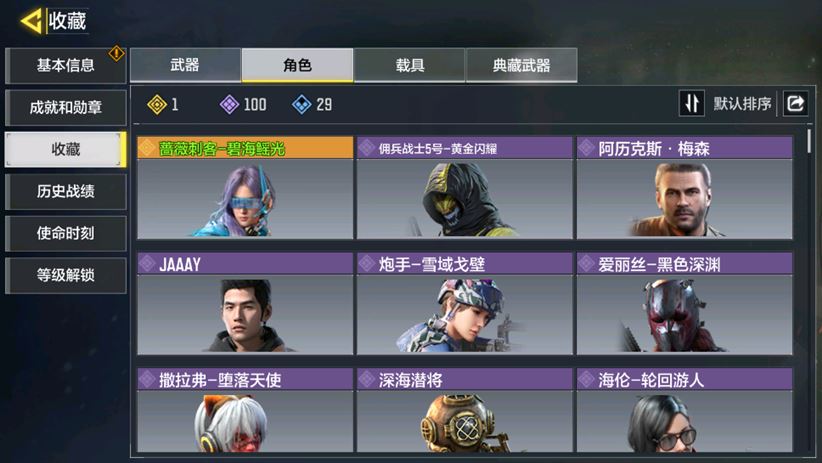Viewport: 822px width, 463px height.
Task: Click the gold legendary rarity diamond icon
Action: click(x=157, y=105)
